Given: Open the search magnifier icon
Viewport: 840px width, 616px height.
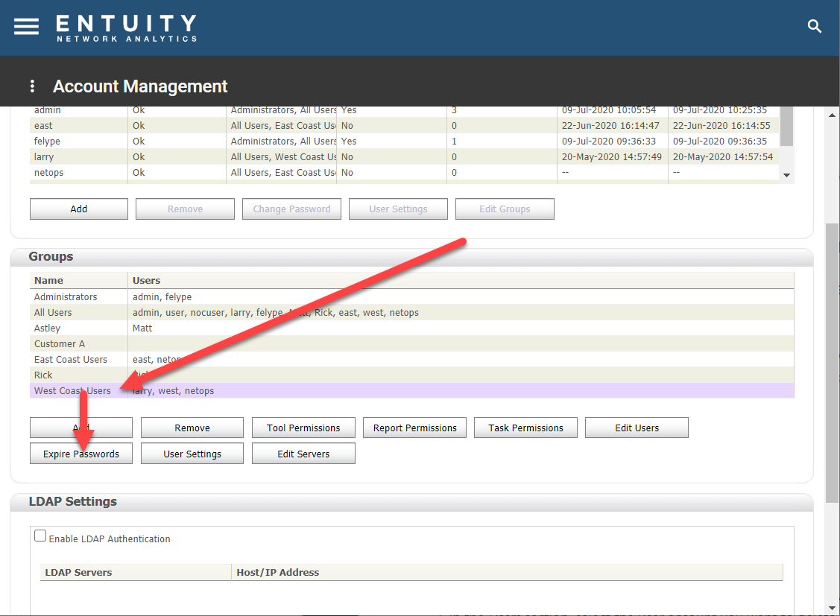Looking at the screenshot, I should [814, 25].
